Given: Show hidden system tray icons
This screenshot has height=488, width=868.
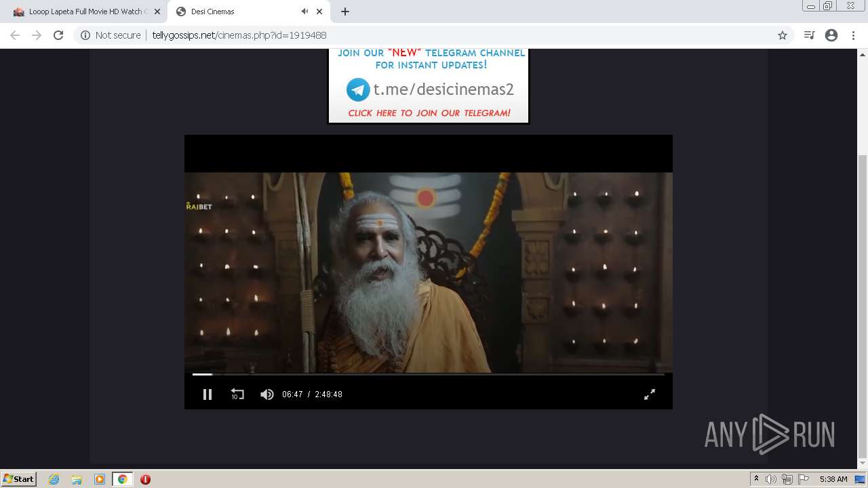Looking at the screenshot, I should [756, 479].
